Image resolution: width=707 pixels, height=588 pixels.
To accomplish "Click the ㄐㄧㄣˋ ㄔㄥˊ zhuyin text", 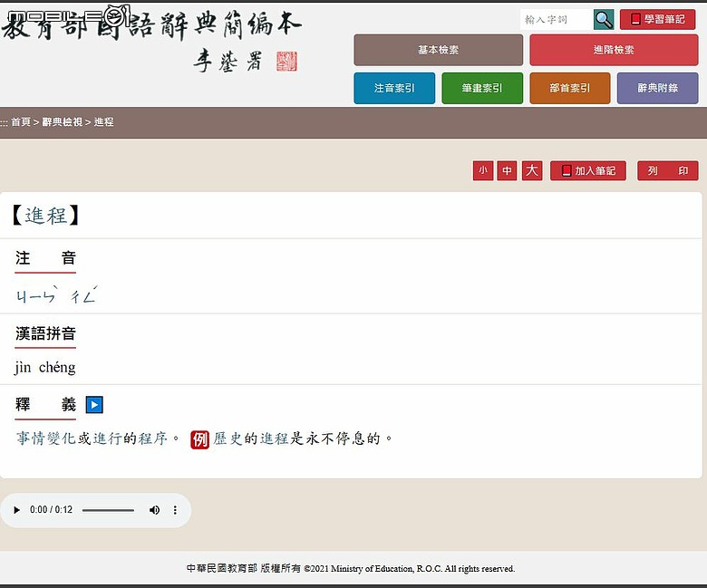I will 57,294.
